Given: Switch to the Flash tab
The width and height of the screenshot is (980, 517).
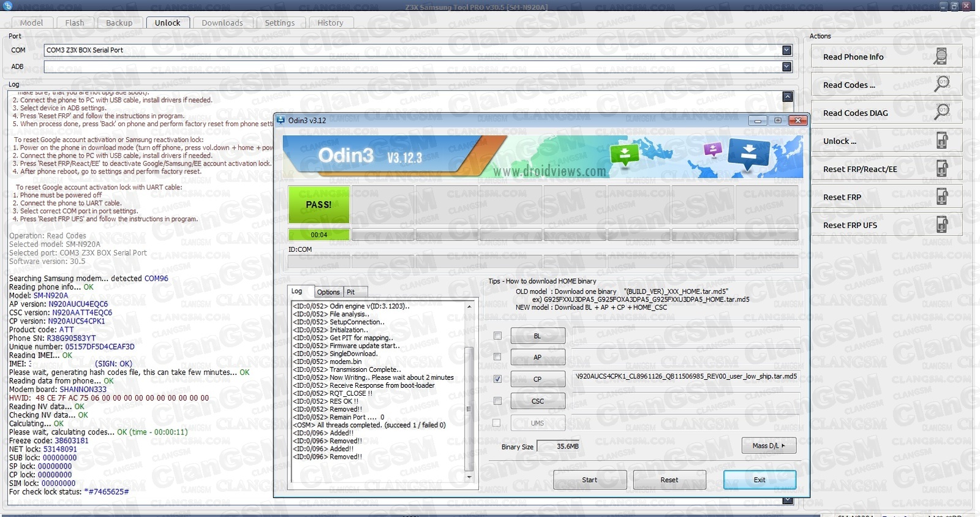Looking at the screenshot, I should tap(75, 23).
